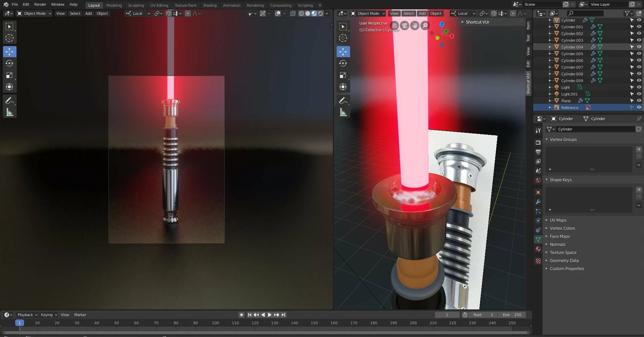Open the Render properties tab
Image resolution: width=644 pixels, height=337 pixels.
pos(538,143)
